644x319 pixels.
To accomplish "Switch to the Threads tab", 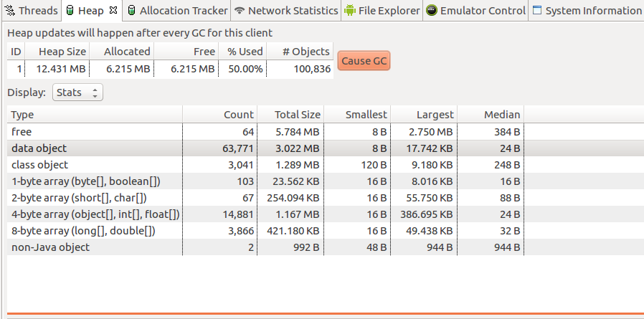I will click(38, 11).
